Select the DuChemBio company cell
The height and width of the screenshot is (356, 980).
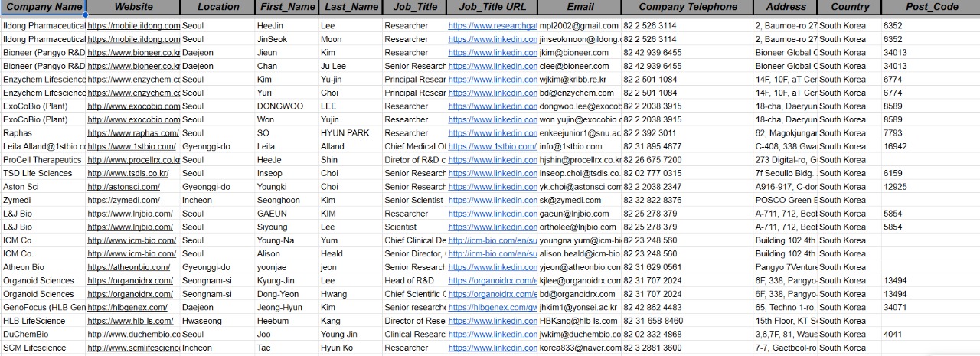(x=44, y=335)
